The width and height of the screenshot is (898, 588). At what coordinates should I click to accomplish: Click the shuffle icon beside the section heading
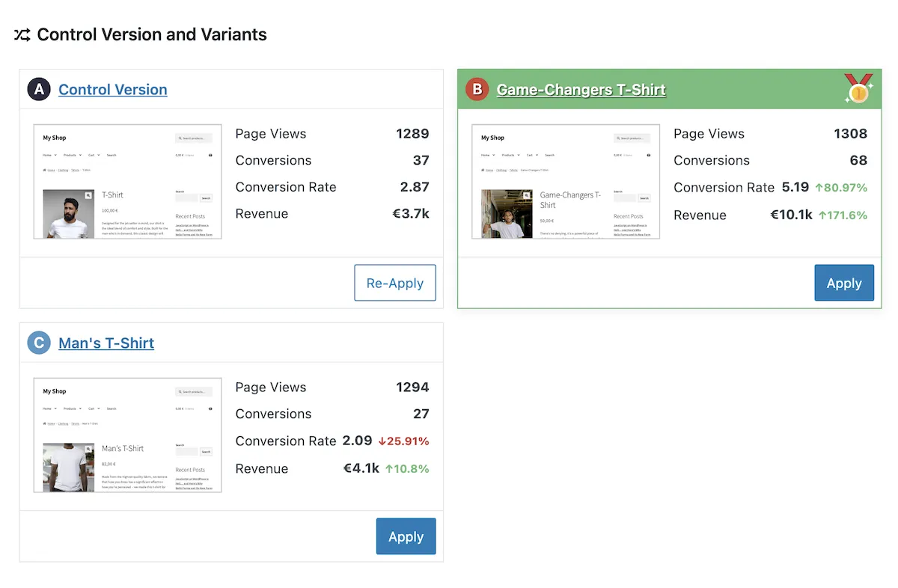[x=22, y=34]
